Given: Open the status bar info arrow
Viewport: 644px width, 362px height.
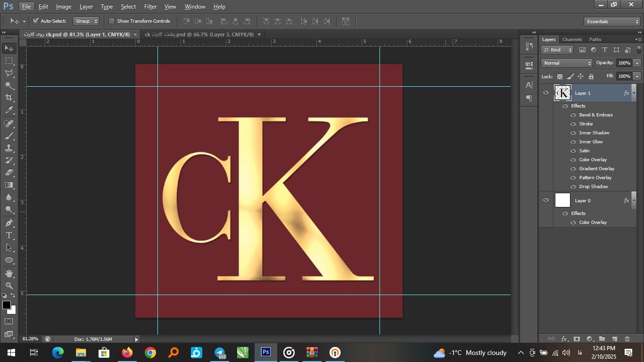Looking at the screenshot, I should click(x=137, y=339).
